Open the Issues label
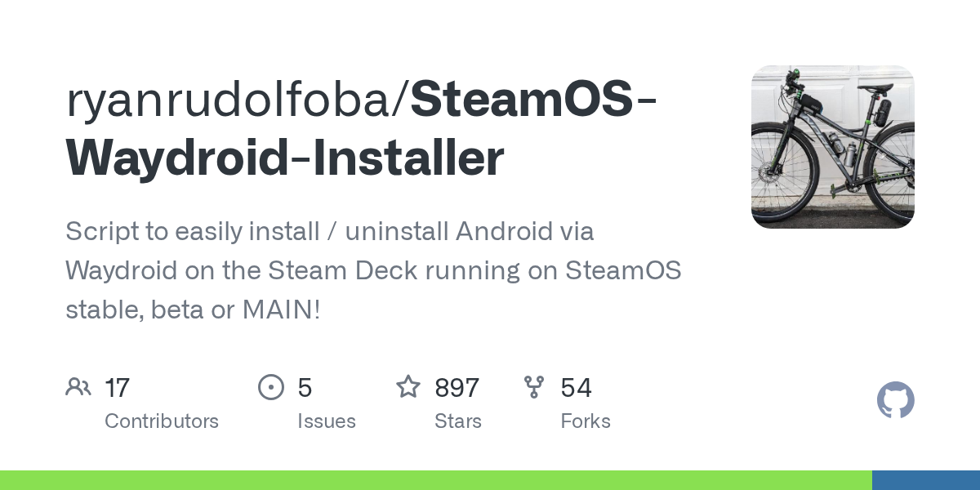The width and height of the screenshot is (980, 490). pos(327,421)
